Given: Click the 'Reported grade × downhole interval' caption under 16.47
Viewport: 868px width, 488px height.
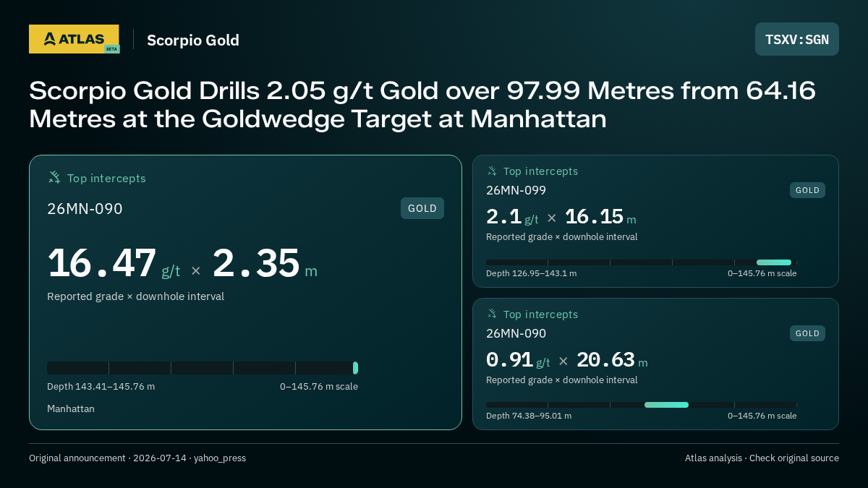Looking at the screenshot, I should (135, 296).
